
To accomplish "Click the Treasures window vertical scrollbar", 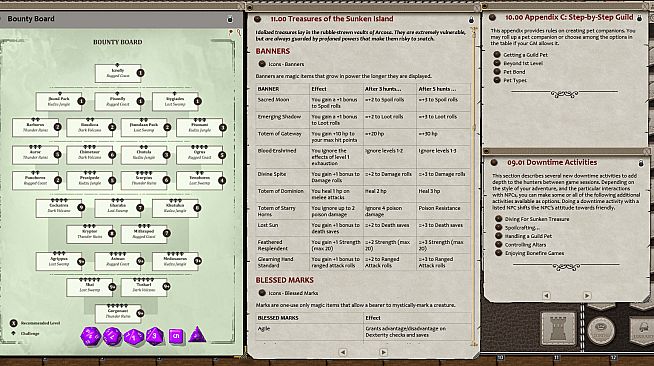I will (x=474, y=186).
